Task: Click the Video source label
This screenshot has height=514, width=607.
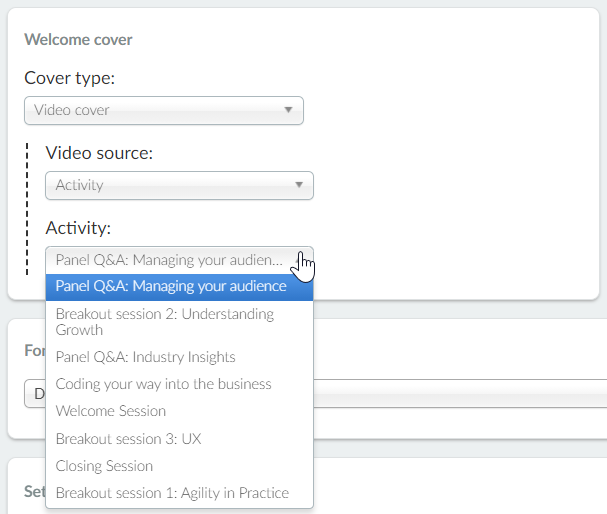Action: tap(99, 153)
